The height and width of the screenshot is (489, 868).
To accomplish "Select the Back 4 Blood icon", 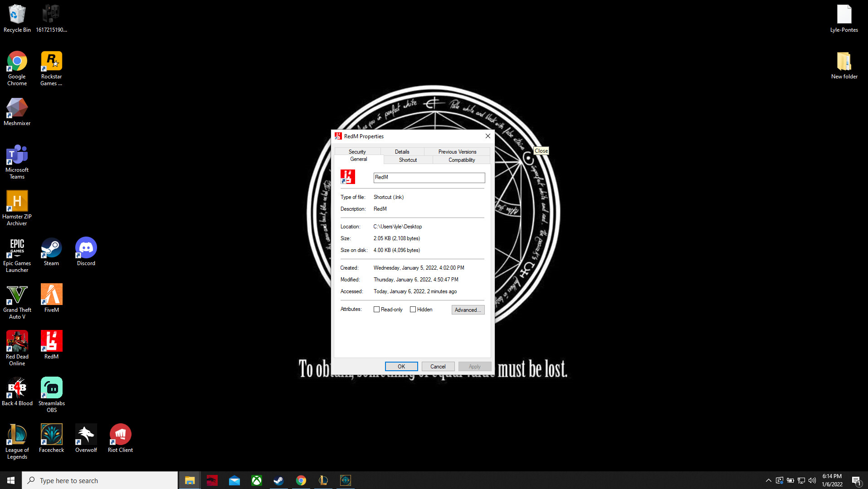I will click(x=17, y=392).
